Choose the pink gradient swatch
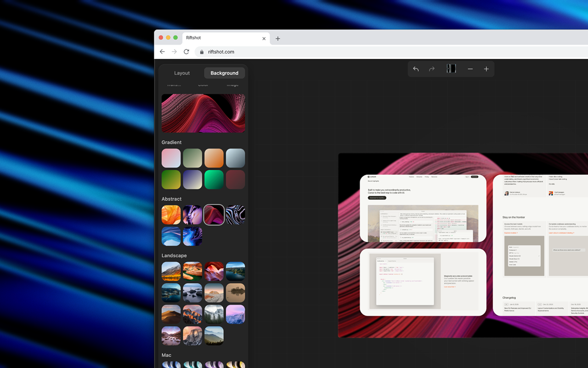This screenshot has width=588, height=368. click(x=171, y=158)
